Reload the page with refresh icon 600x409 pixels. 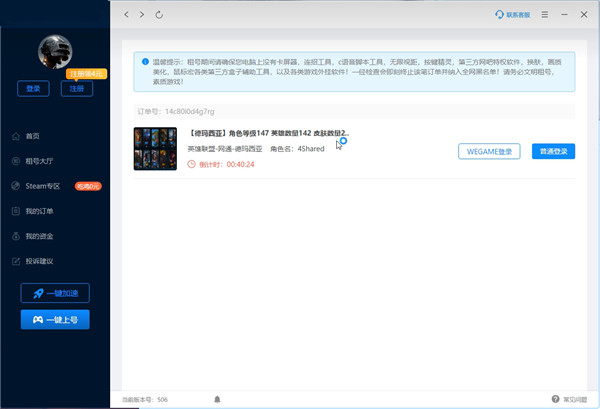click(x=159, y=15)
